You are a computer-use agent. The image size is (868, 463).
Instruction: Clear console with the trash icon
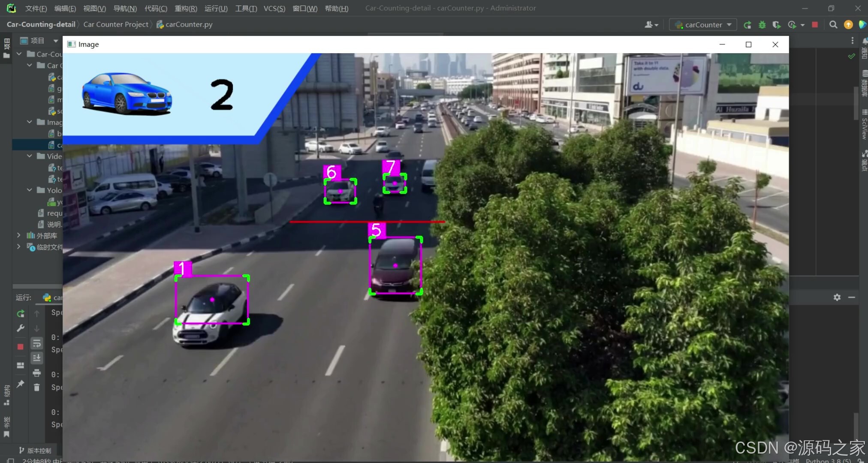[37, 388]
